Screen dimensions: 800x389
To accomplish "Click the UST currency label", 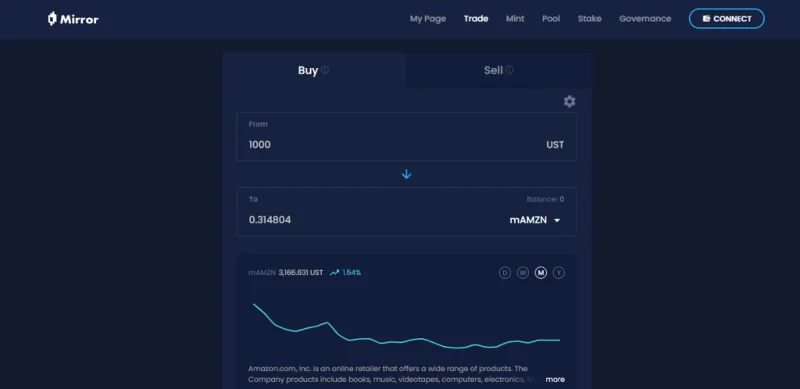I will click(555, 145).
